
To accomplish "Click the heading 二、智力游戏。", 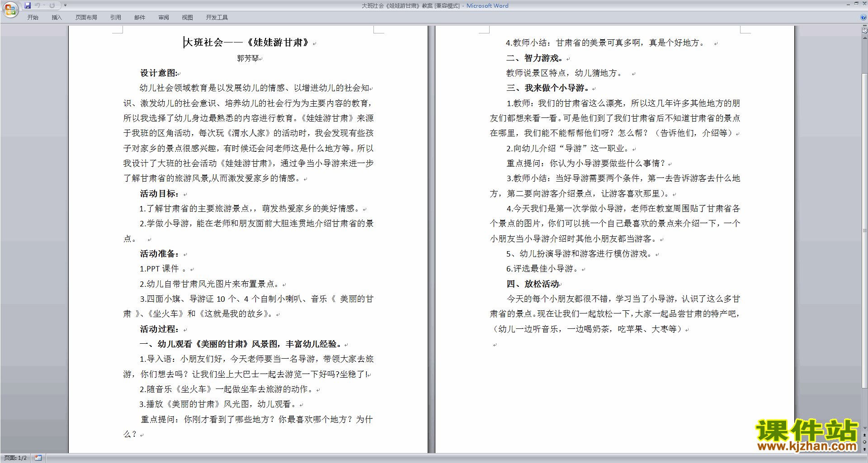I will click(535, 58).
